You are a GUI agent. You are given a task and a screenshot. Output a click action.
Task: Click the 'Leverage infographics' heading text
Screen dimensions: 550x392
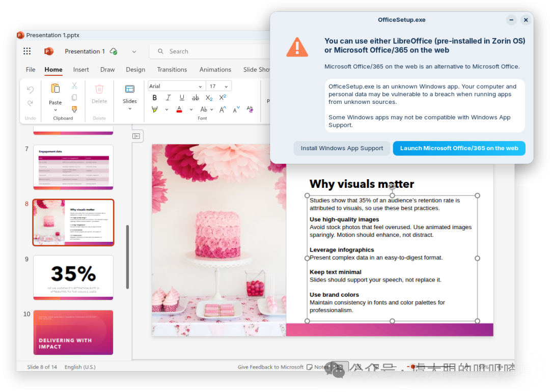coord(342,249)
